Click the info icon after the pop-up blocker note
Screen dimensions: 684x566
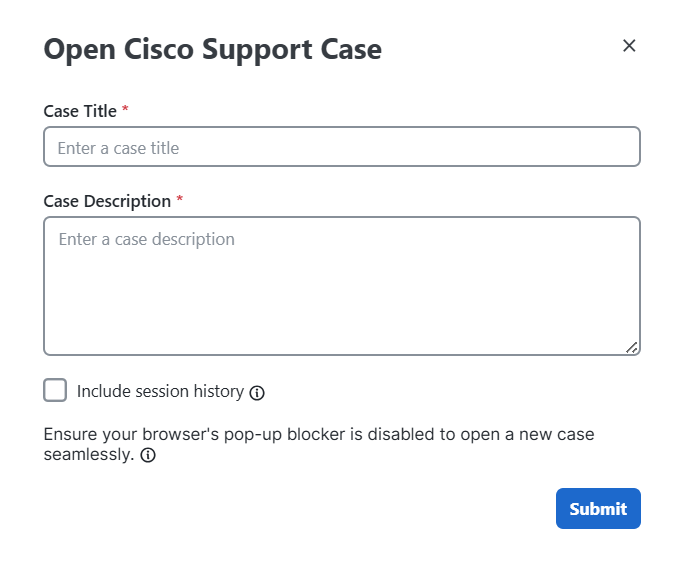pyautogui.click(x=148, y=456)
